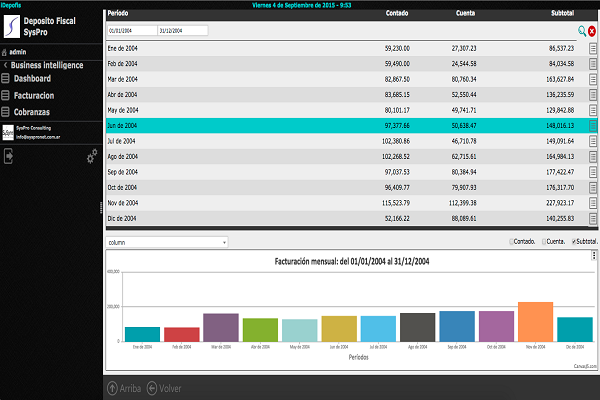
Task: Open detail icon for Jun de 2004
Action: (x=593, y=126)
